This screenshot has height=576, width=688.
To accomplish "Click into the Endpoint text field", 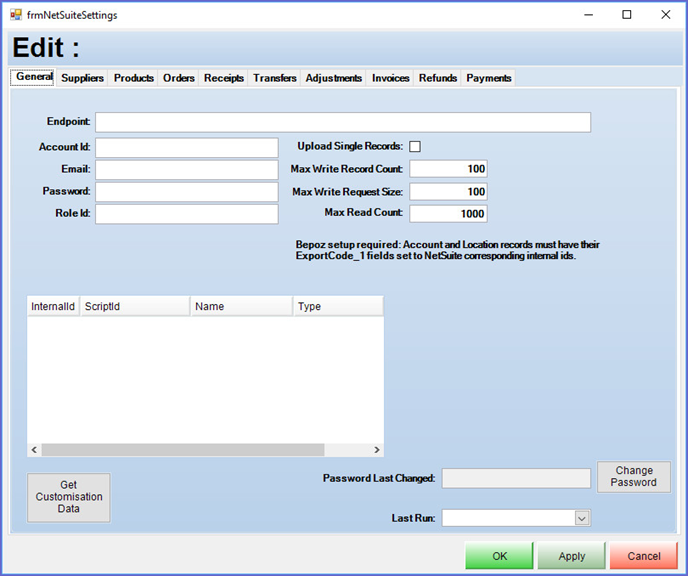I will (x=343, y=122).
